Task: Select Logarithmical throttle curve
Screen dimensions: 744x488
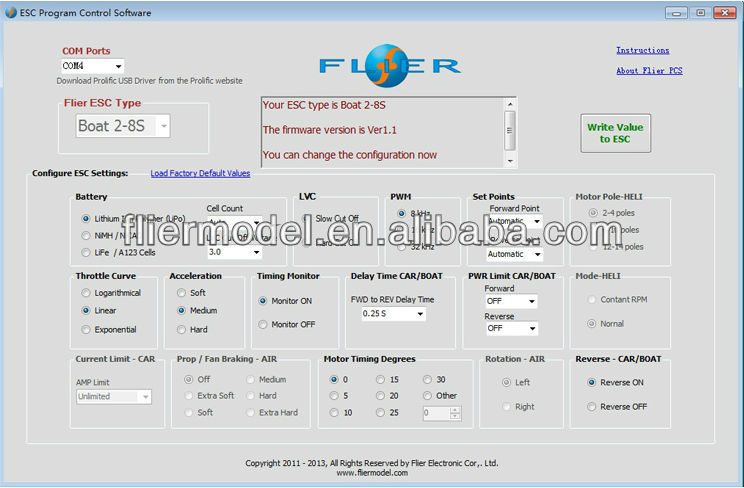Action: tap(86, 293)
